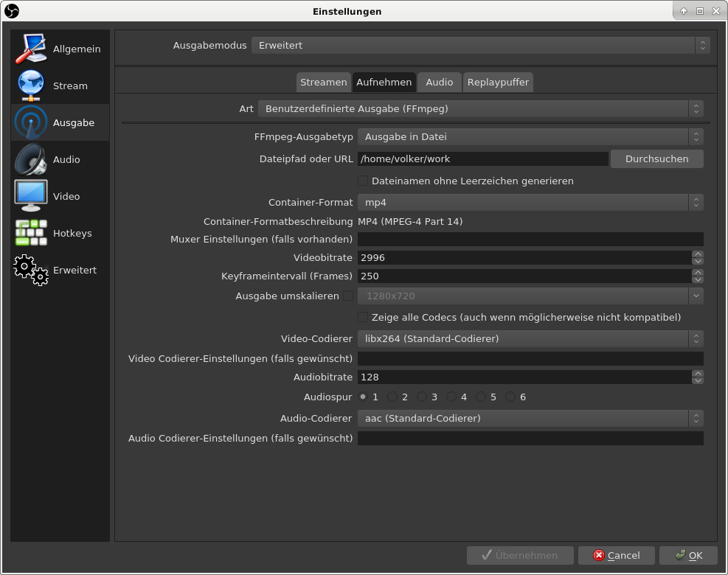This screenshot has height=575, width=728.
Task: Expand the Ausgabemodus dropdown
Action: [x=480, y=46]
